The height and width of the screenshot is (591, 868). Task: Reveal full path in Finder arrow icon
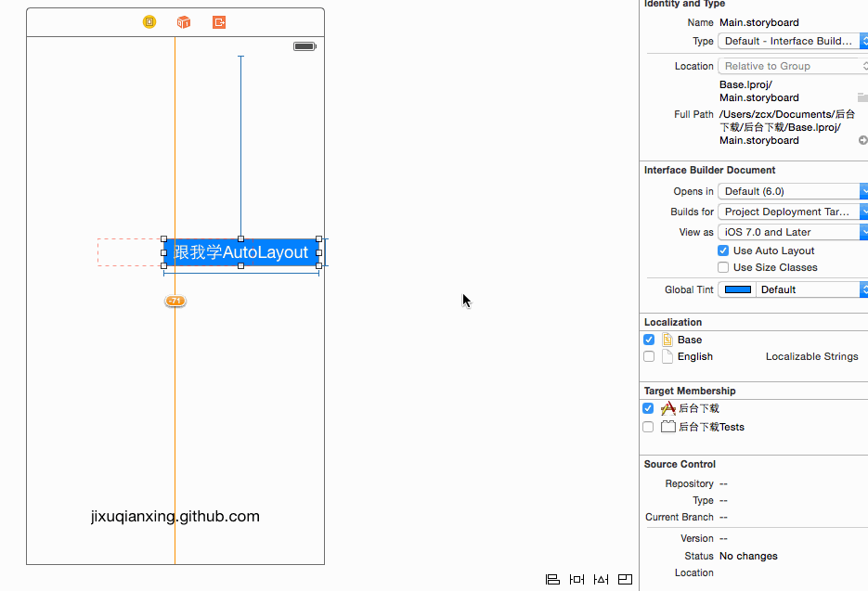(x=862, y=140)
